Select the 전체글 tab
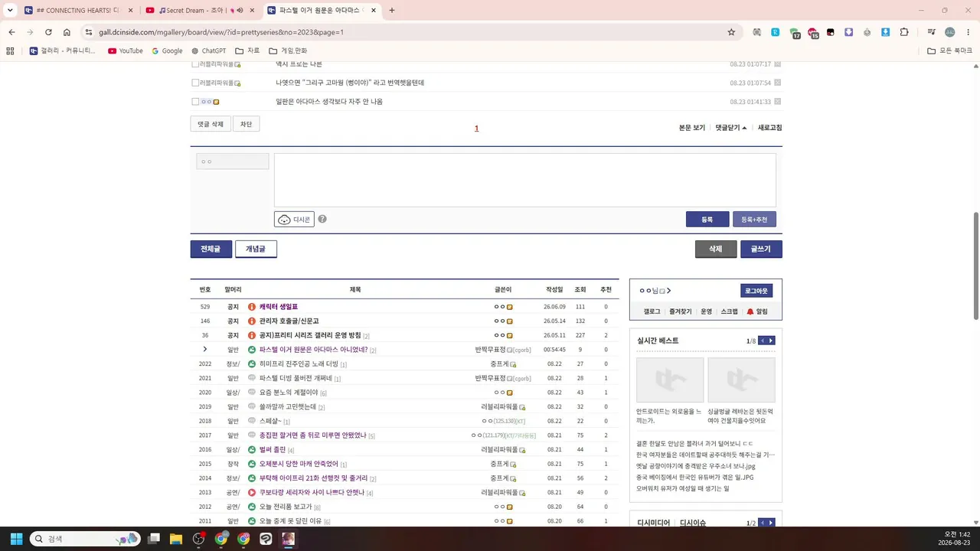Screen dimensions: 980x551 [211, 249]
